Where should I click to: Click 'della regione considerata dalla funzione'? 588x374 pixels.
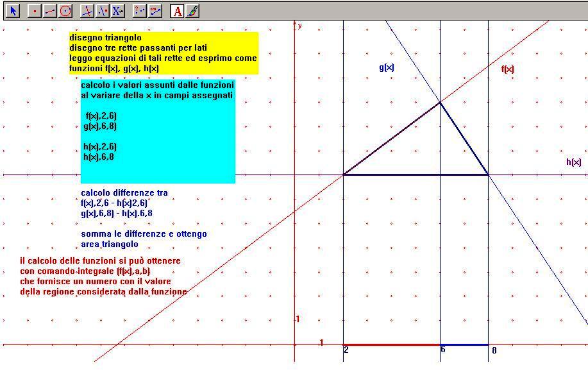(x=103, y=291)
